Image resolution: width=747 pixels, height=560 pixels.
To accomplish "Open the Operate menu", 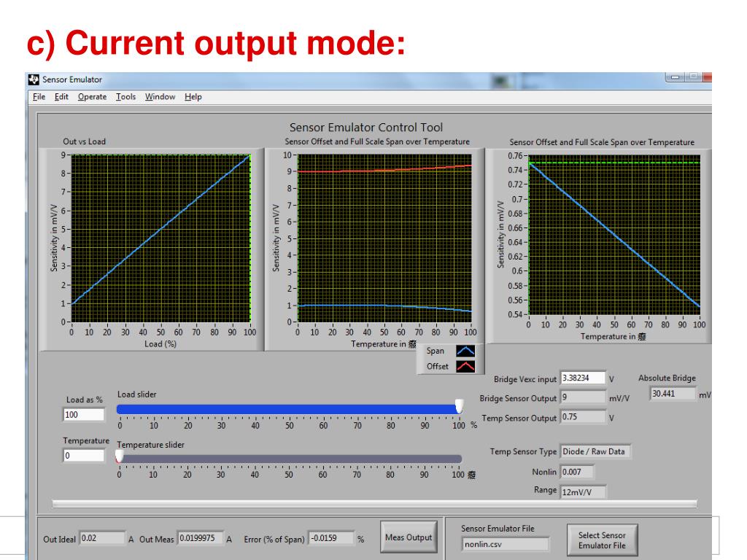I will click(x=92, y=97).
